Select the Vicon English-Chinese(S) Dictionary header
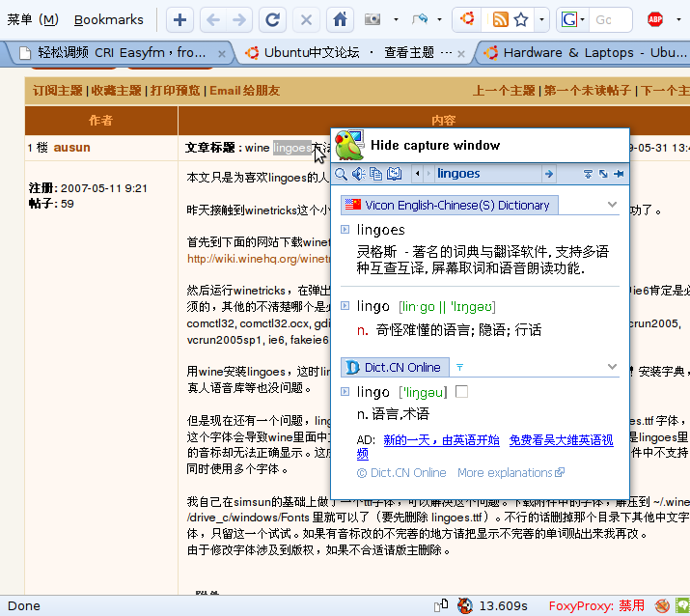 [450, 206]
